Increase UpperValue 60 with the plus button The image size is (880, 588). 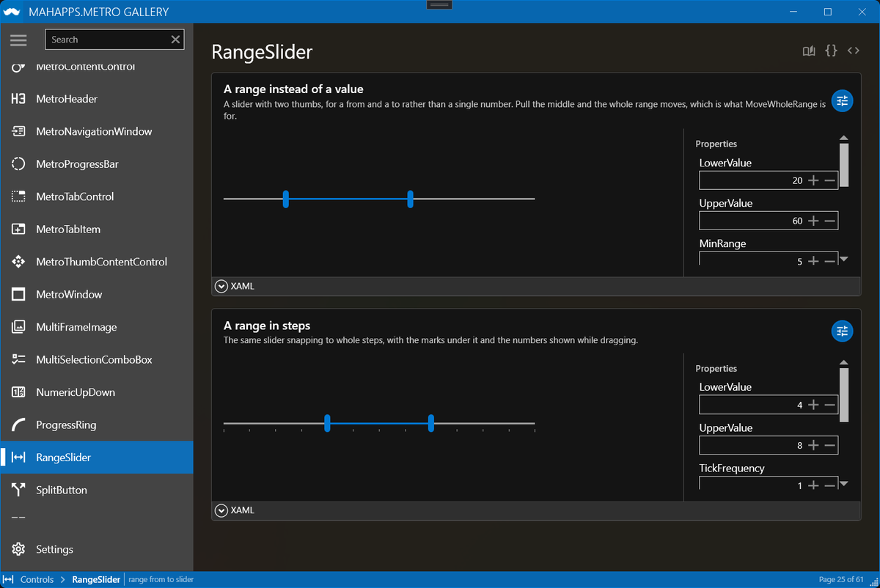coord(813,221)
